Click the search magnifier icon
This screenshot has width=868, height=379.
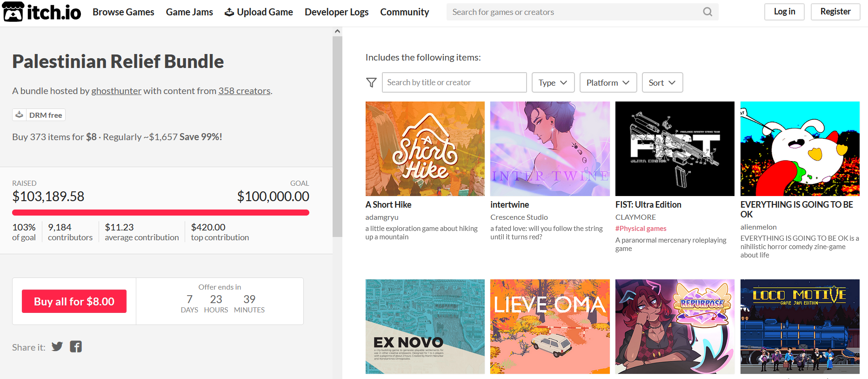tap(708, 12)
